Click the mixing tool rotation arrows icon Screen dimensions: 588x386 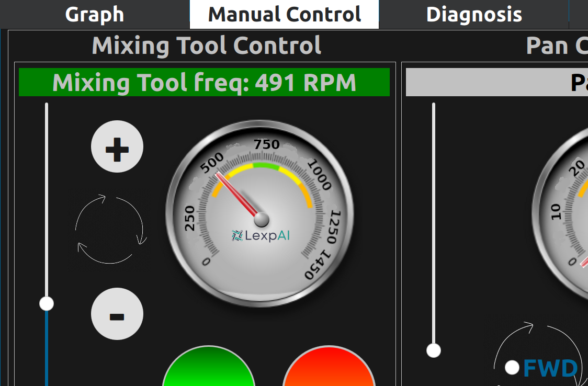[x=111, y=230]
